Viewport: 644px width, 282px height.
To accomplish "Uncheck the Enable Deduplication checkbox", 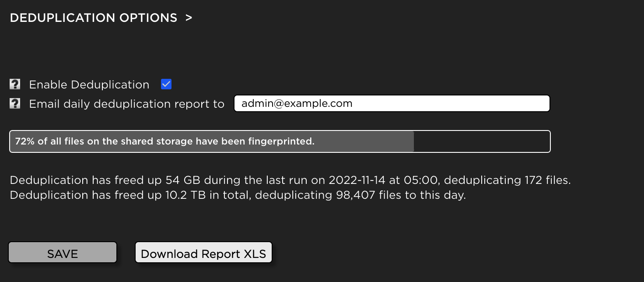I will click(x=166, y=84).
